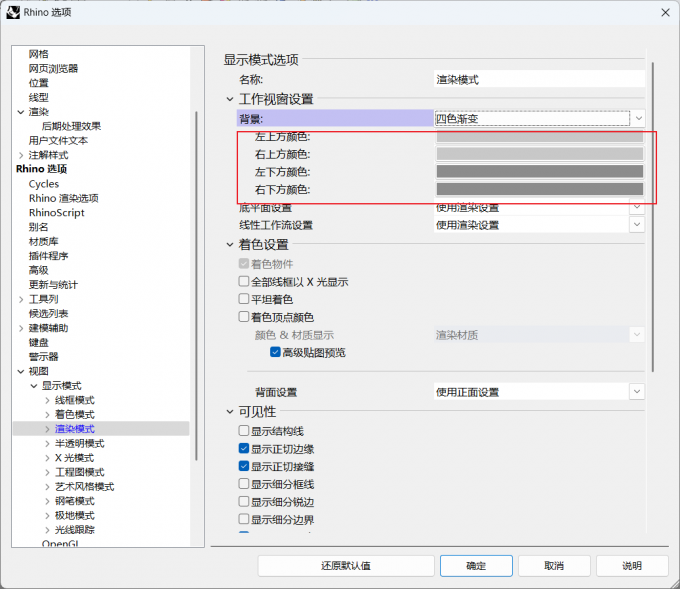This screenshot has width=680, height=589.
Task: Expand the 渲染模式 tree node arrow
Action: [47, 429]
